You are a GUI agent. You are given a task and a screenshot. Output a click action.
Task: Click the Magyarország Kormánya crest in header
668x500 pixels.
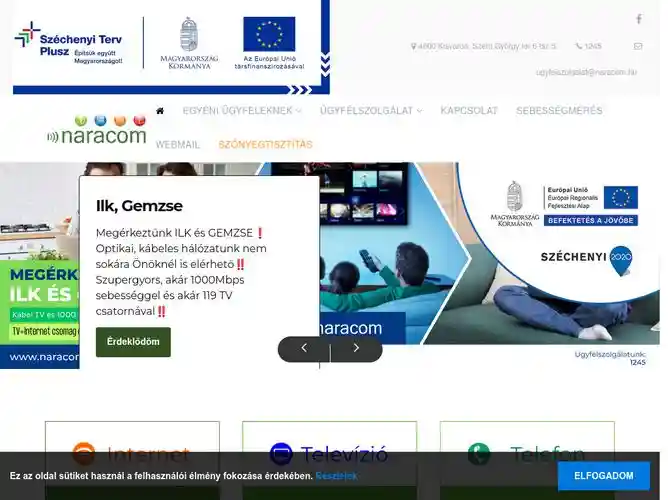coord(189,43)
